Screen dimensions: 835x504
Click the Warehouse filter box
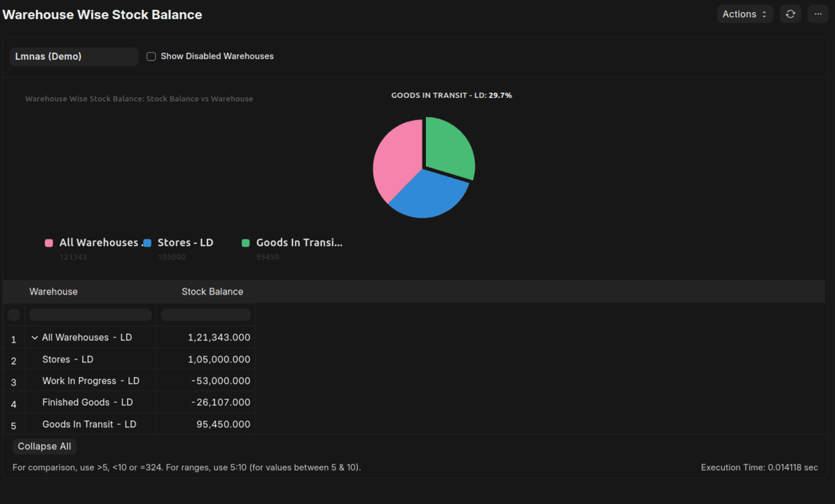click(90, 314)
